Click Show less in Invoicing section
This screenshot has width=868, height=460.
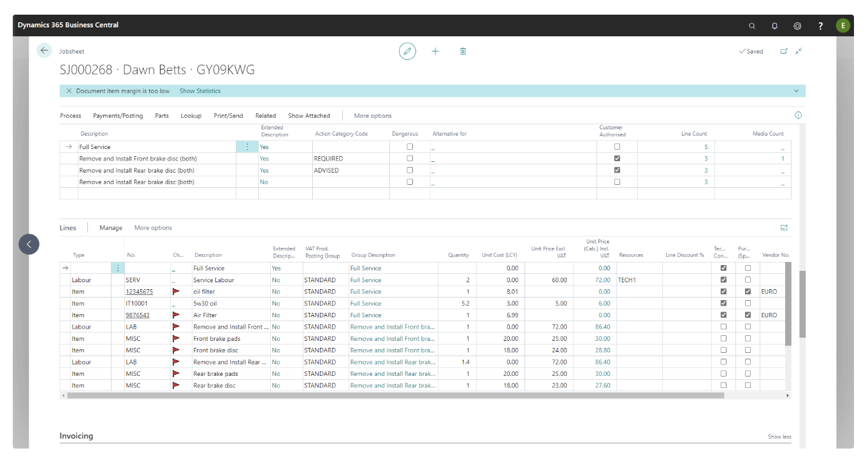[x=779, y=437]
